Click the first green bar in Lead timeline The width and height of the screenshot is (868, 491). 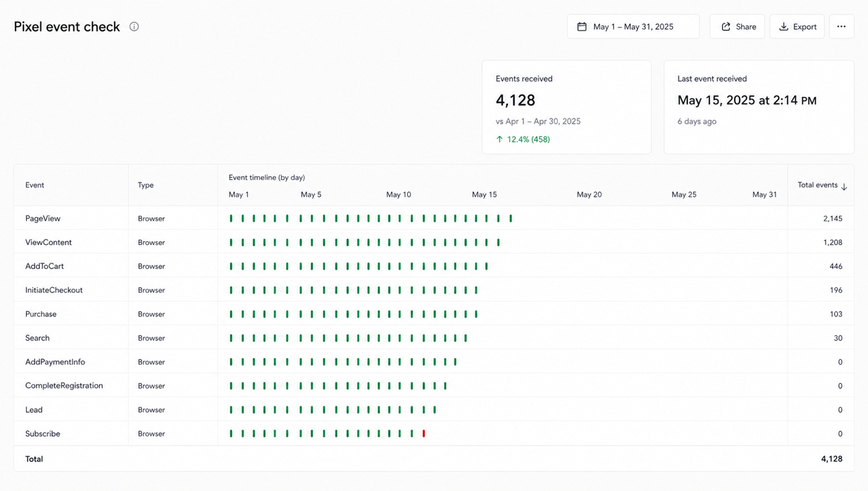231,410
